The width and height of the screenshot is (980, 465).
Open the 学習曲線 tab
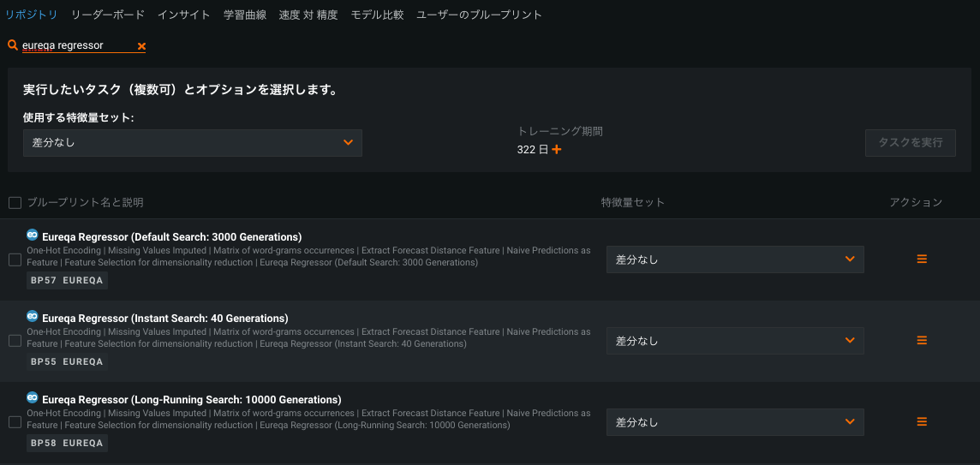(244, 15)
